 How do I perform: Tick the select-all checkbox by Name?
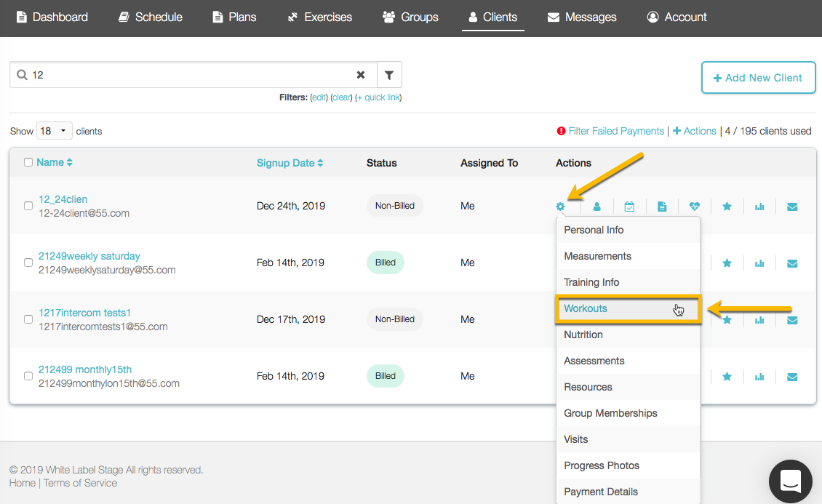pyautogui.click(x=28, y=162)
